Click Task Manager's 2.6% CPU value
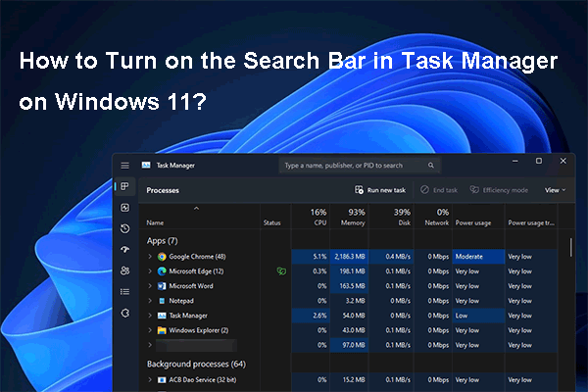The height and width of the screenshot is (392, 588). pos(319,316)
